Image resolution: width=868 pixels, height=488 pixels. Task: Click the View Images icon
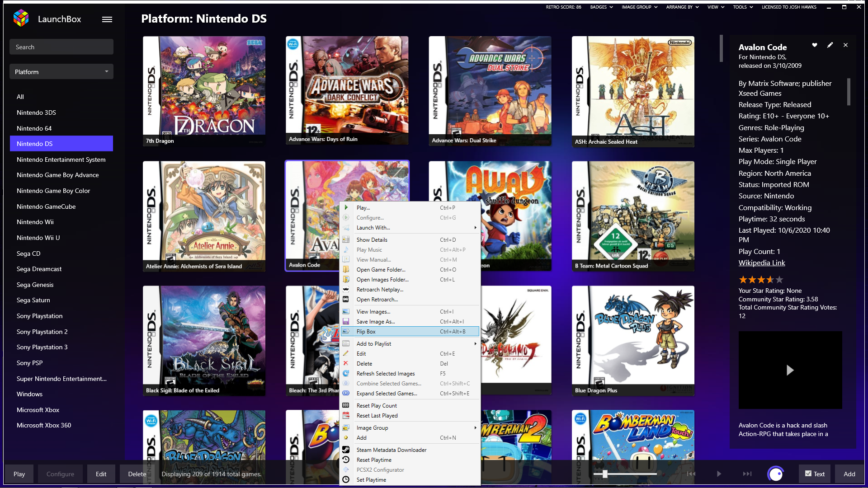pos(346,311)
